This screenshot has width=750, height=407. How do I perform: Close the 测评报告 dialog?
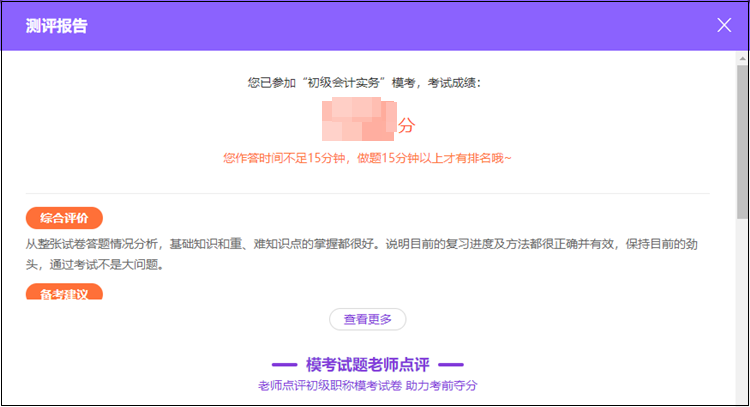coord(724,25)
